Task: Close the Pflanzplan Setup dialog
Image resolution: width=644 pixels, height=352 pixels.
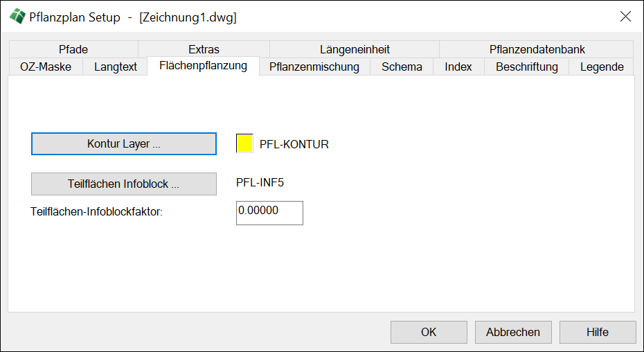Action: pos(625,17)
